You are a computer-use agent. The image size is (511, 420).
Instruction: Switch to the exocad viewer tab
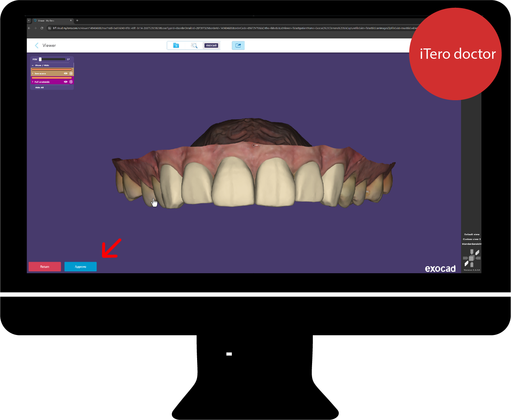[x=211, y=45]
